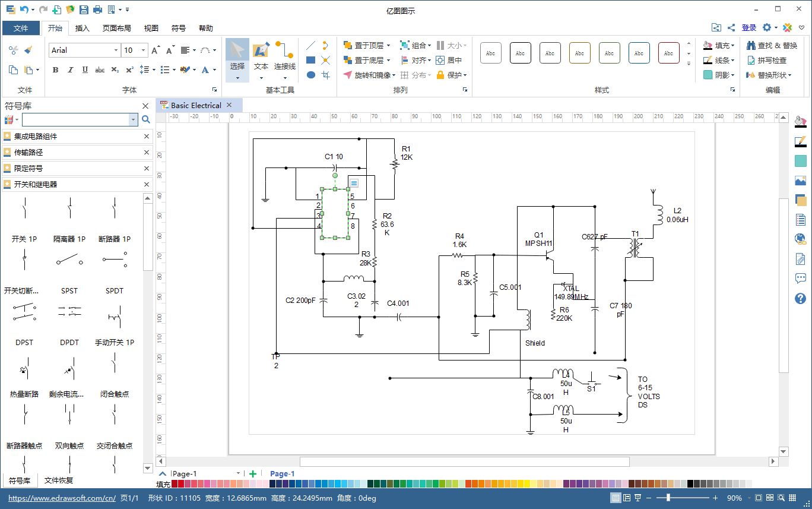
Task: Open the help question mark icon
Action: click(x=800, y=299)
